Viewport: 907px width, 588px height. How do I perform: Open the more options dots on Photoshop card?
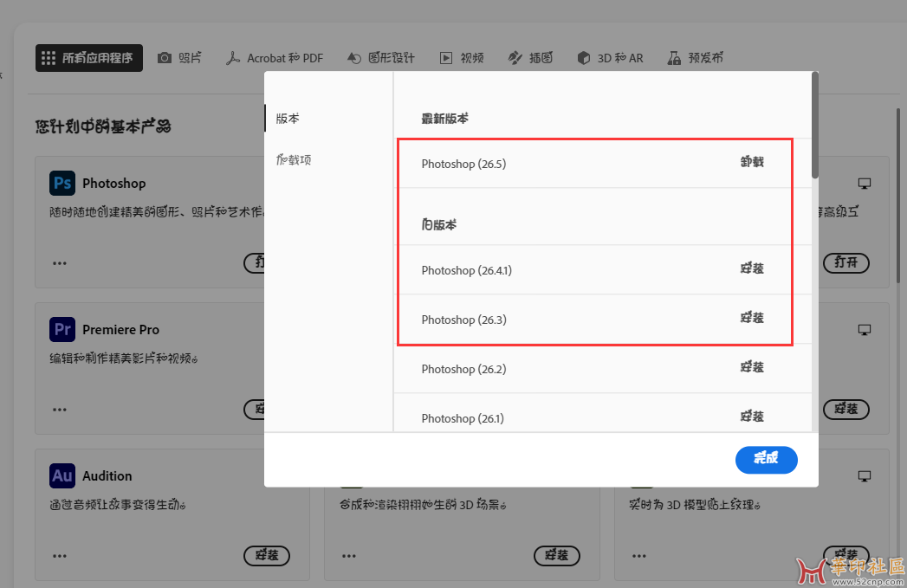[x=60, y=263]
